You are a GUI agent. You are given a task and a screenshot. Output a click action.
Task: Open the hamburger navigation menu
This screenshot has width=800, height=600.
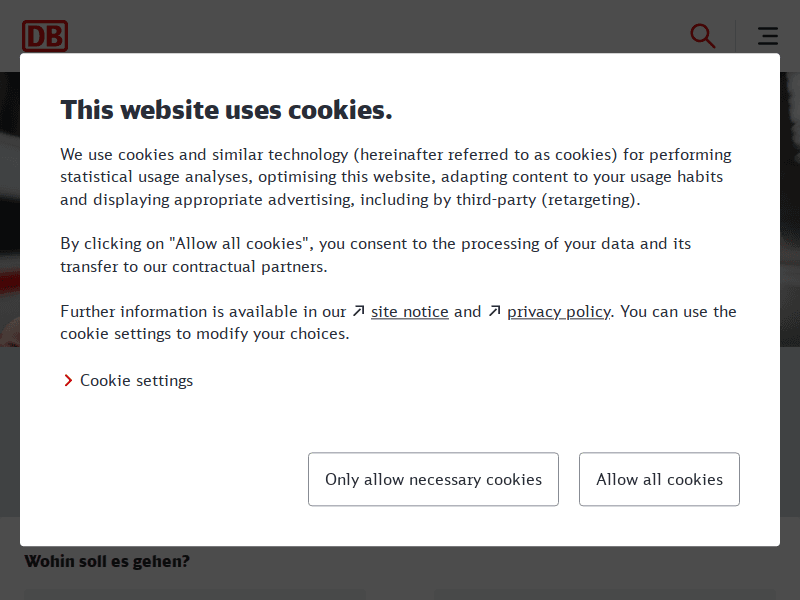pyautogui.click(x=768, y=37)
